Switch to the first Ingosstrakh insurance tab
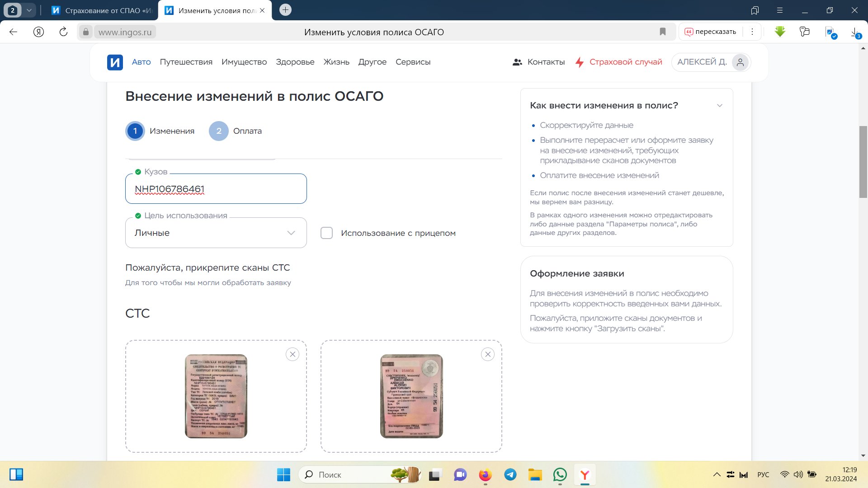868x488 pixels. (103, 10)
